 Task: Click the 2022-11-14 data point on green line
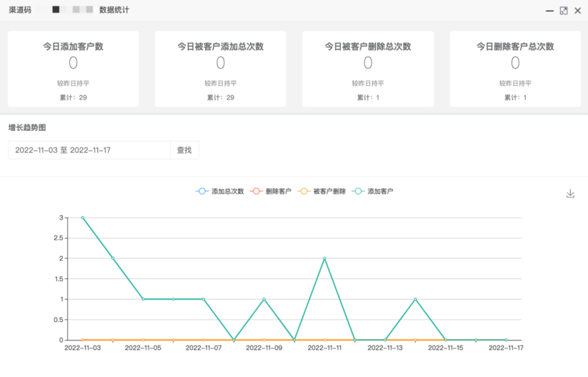(415, 299)
